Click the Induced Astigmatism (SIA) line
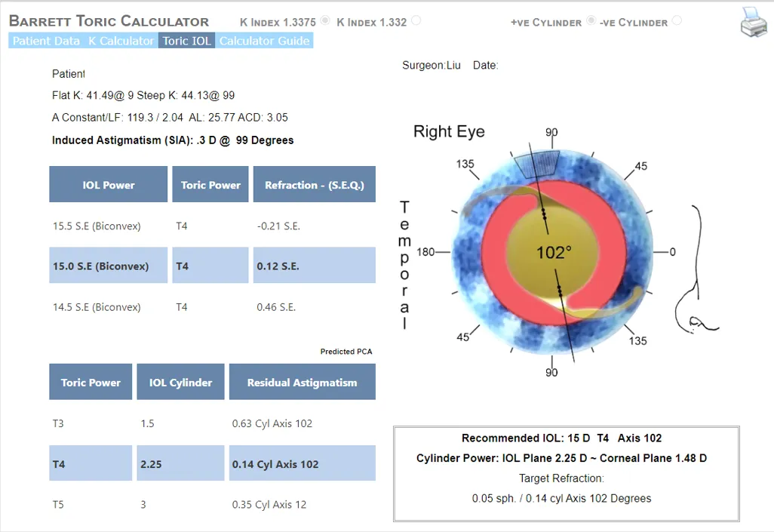The height and width of the screenshot is (532, 774). pyautogui.click(x=173, y=140)
